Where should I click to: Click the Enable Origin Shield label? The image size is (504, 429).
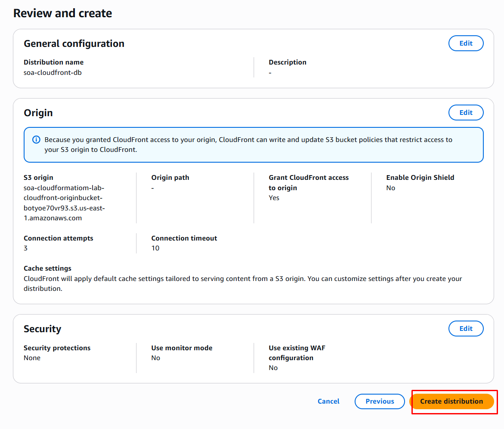tap(420, 178)
